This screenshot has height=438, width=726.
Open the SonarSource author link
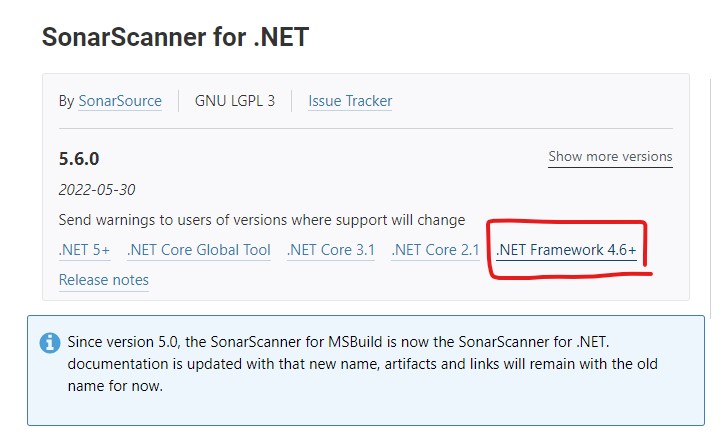120,101
